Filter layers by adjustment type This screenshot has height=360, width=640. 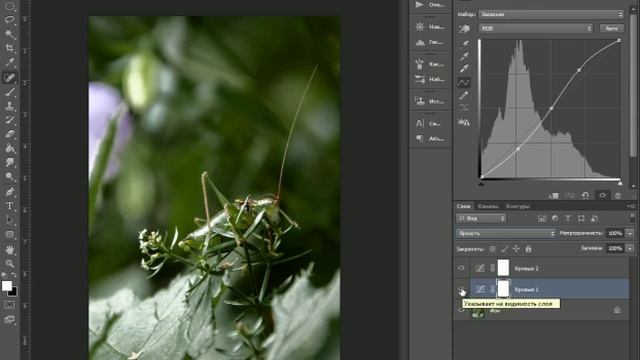(x=555, y=219)
